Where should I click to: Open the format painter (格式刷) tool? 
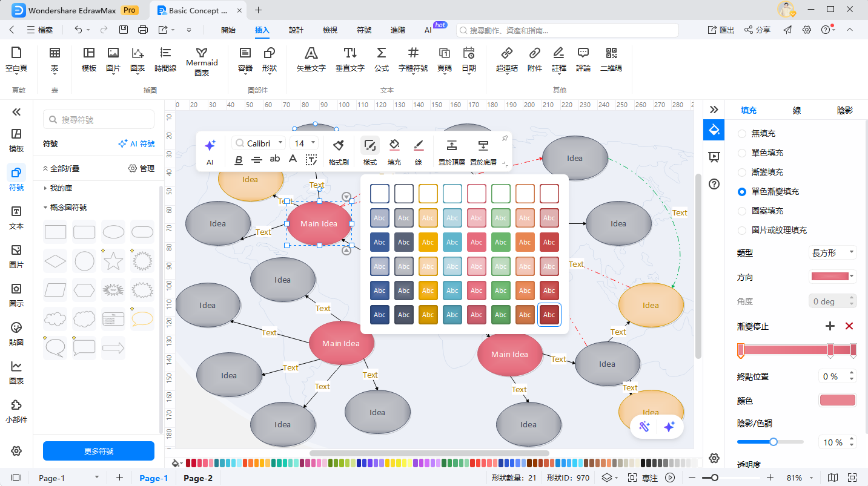pos(339,151)
